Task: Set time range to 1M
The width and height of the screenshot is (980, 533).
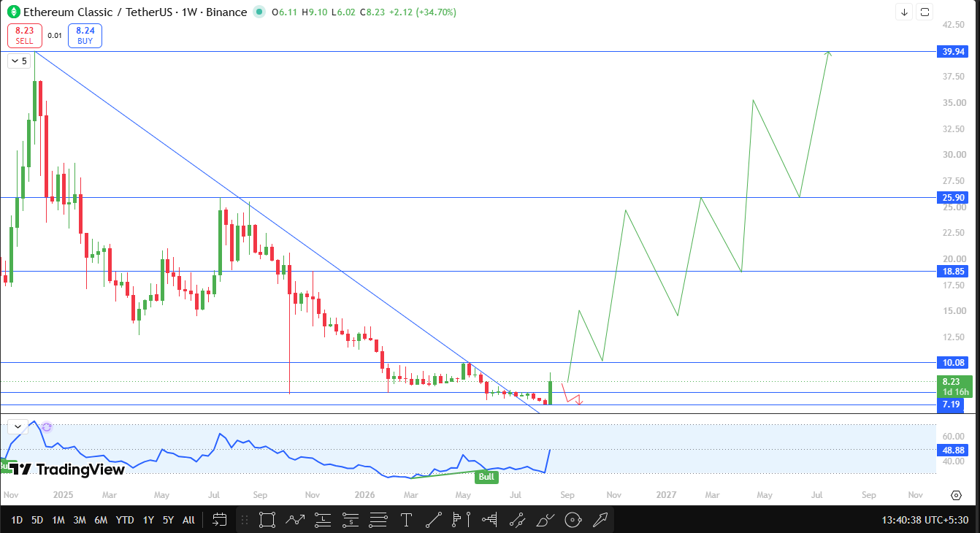Action: click(x=58, y=520)
